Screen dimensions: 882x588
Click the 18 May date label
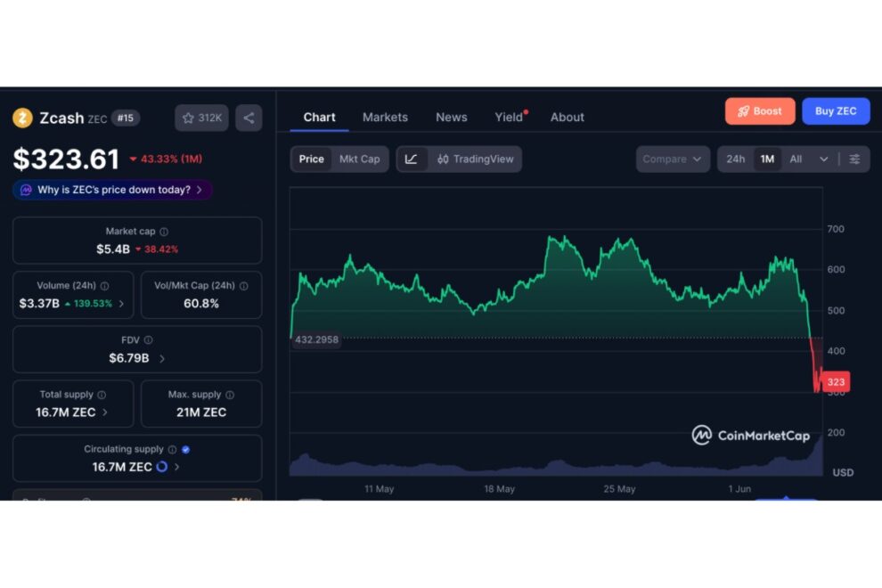click(500, 489)
